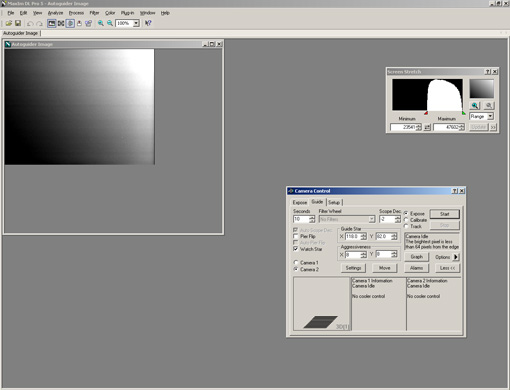Open a file using the toolbar folder icon

click(x=9, y=23)
